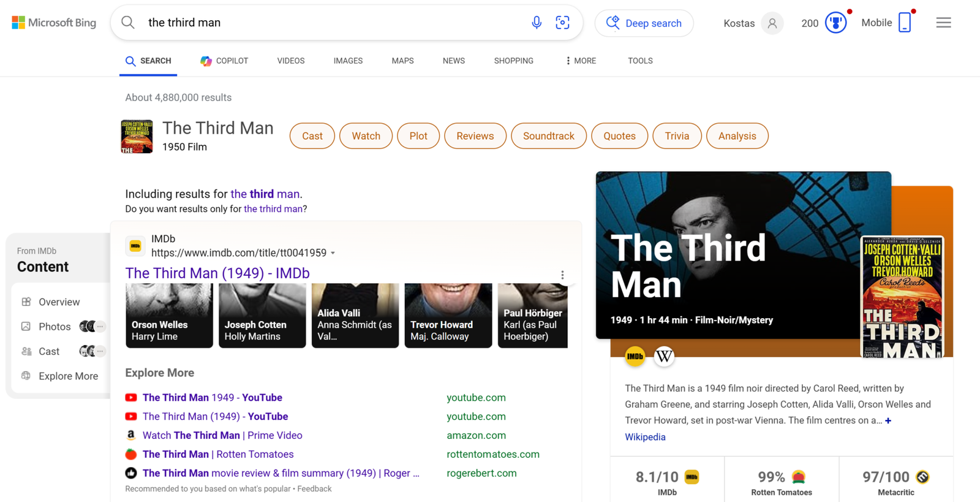The image size is (980, 502).
Task: Click the search query input field
Action: point(331,23)
